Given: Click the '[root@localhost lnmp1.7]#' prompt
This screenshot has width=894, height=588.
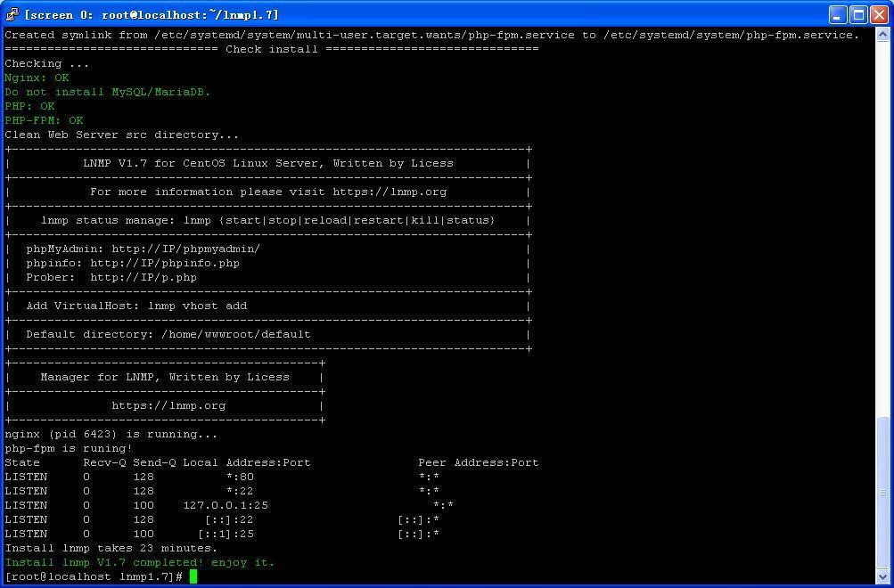Looking at the screenshot, I should (x=94, y=576).
